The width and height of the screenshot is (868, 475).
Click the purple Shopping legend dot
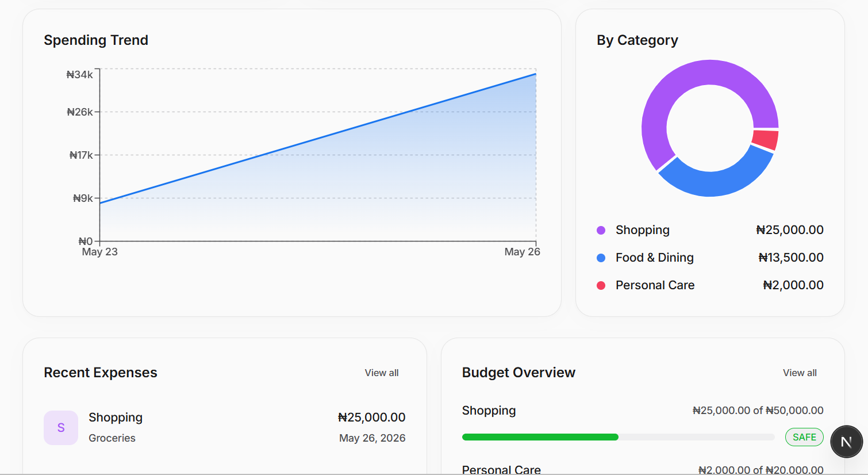tap(601, 230)
